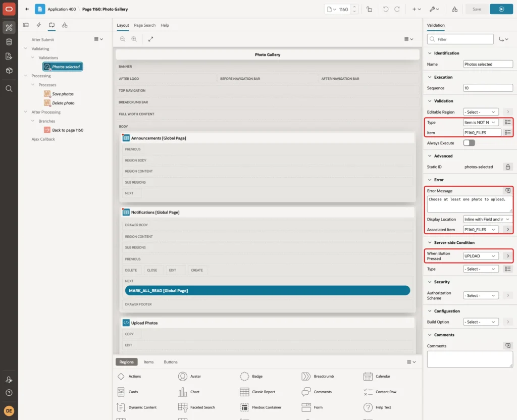Open Error Message code editor popup

[508, 190]
